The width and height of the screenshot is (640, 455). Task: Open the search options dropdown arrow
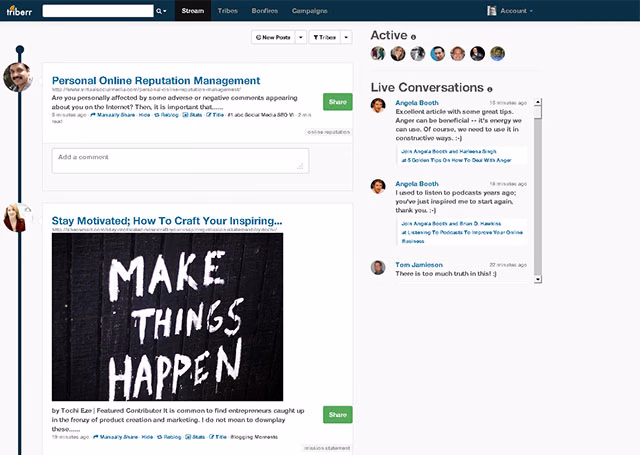165,11
